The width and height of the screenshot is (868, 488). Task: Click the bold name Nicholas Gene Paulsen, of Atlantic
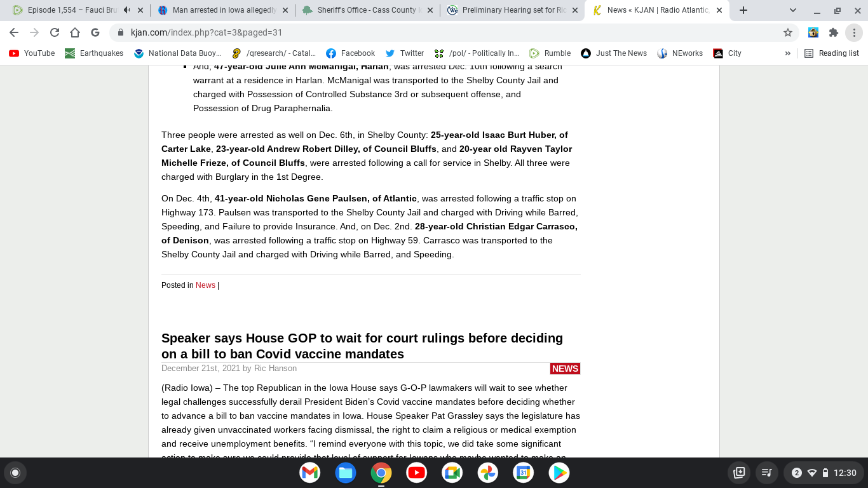[x=316, y=198]
